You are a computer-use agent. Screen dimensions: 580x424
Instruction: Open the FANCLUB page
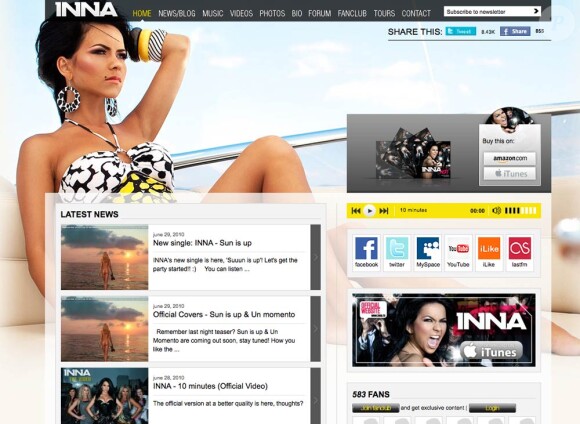pyautogui.click(x=352, y=14)
